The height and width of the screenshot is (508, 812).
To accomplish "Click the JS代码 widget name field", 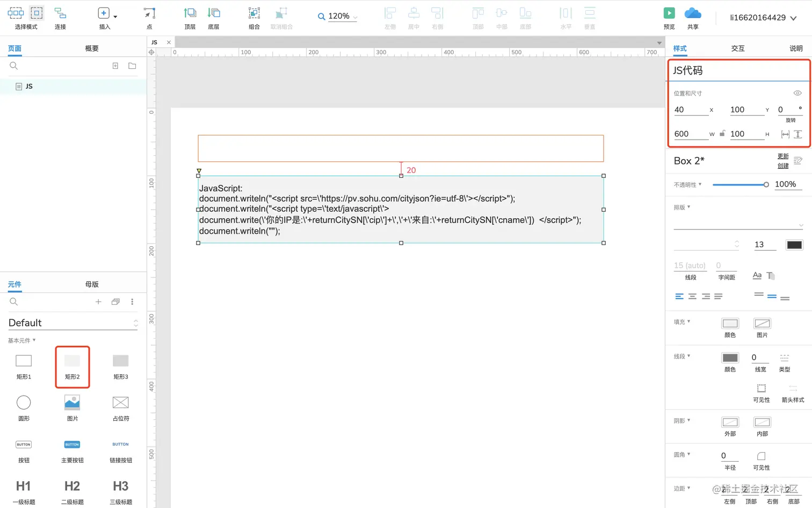I will (738, 70).
